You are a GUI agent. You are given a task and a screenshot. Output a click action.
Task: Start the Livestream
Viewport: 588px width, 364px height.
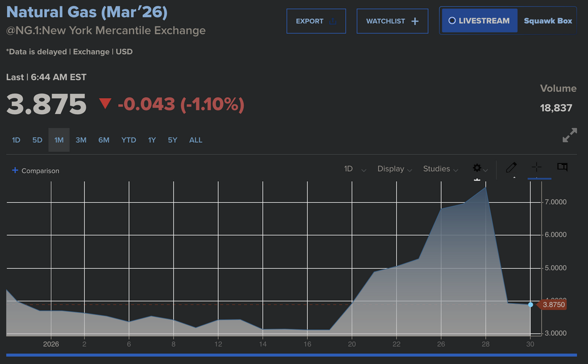coord(479,21)
